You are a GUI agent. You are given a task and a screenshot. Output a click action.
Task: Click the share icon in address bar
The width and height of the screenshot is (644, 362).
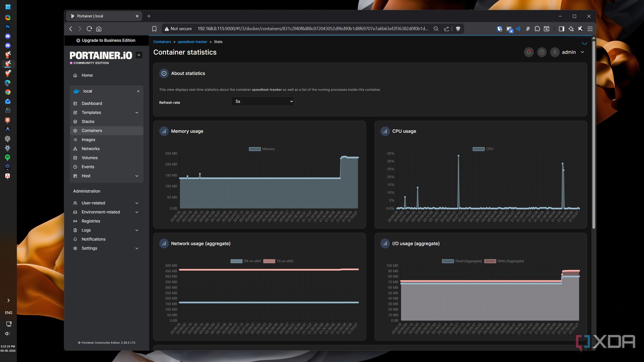[x=447, y=29]
